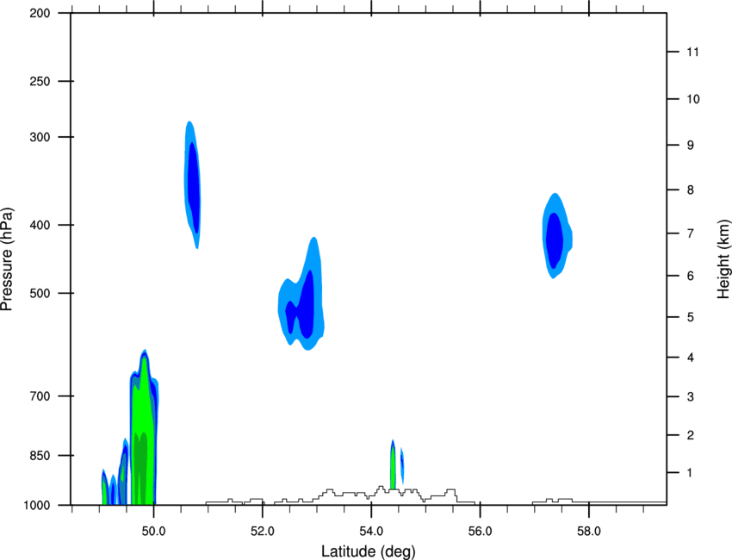Image resolution: width=732 pixels, height=560 pixels.
Task: Click height tick label 4
Action: 691,358
